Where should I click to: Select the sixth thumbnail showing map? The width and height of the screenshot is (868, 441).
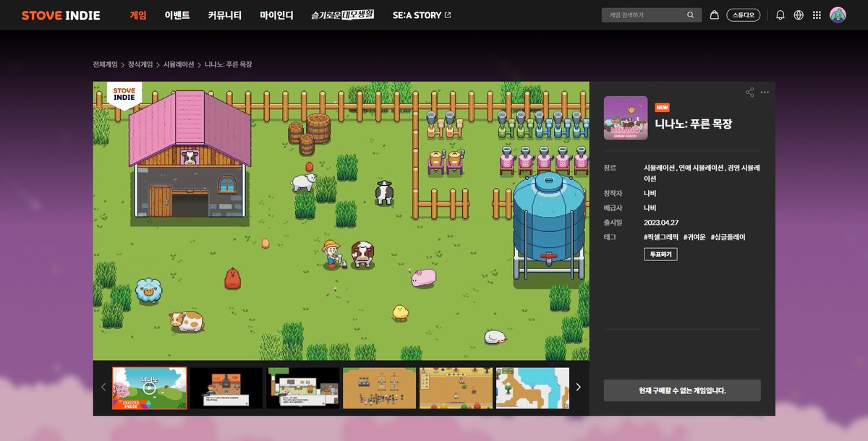tap(533, 388)
